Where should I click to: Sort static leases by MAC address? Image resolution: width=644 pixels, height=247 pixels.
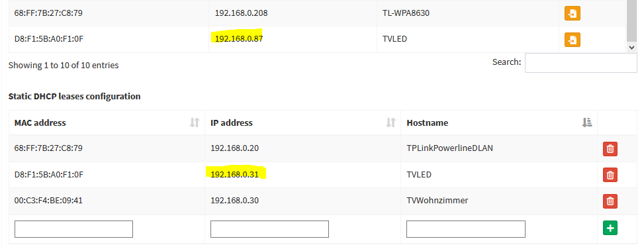(195, 123)
